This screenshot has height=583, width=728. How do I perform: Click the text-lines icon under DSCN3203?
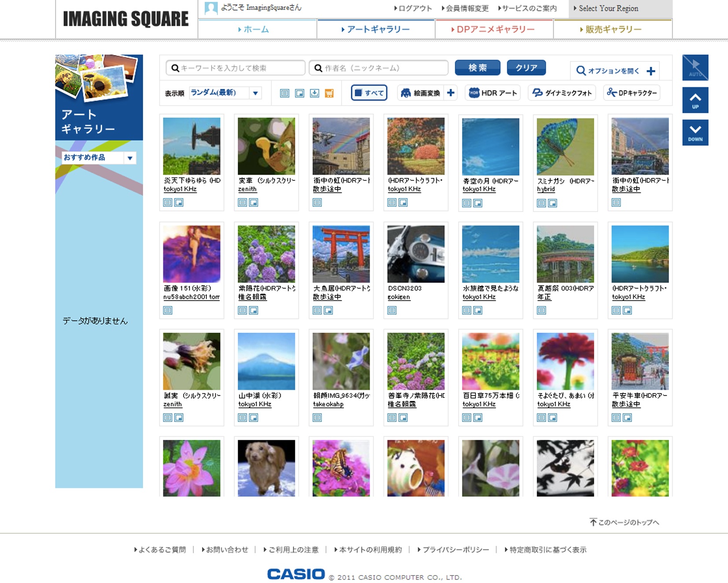point(392,310)
